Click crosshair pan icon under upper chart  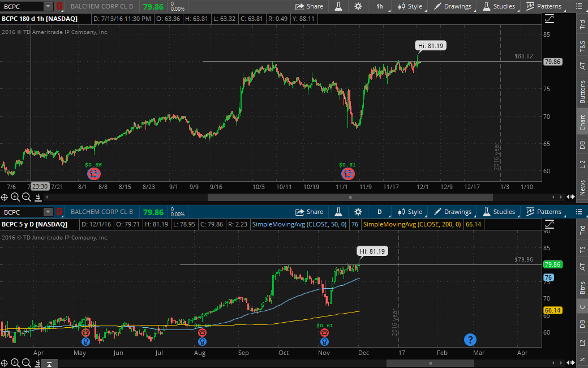(x=4, y=197)
